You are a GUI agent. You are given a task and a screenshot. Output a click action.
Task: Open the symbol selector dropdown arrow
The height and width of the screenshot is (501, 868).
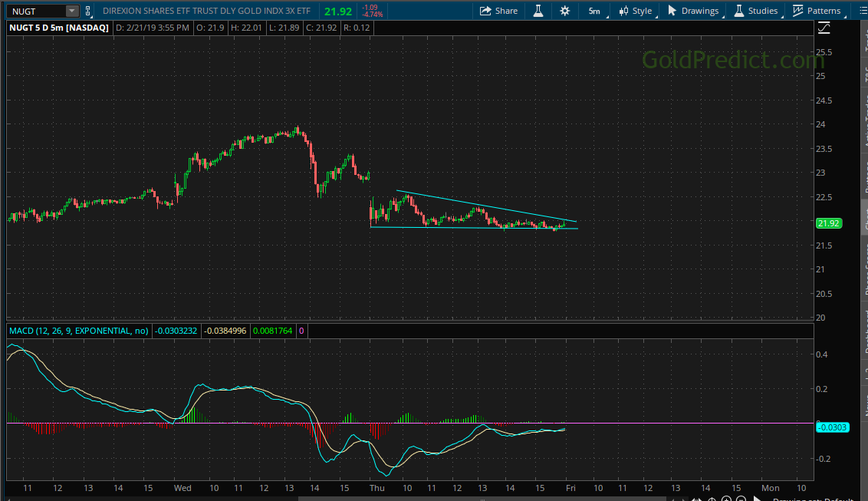click(x=72, y=11)
